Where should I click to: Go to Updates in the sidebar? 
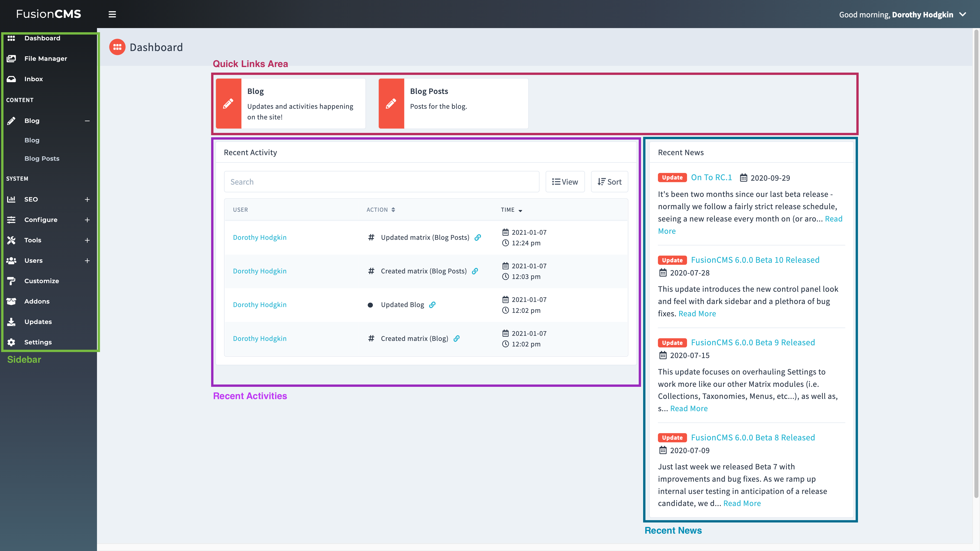pyautogui.click(x=38, y=322)
